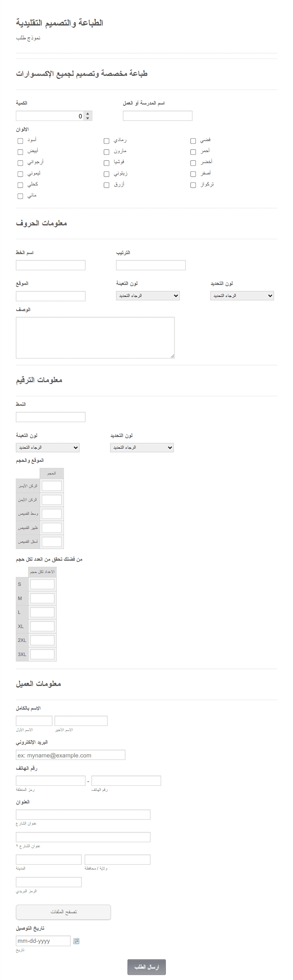Submit the form with ارسال الطلب
The image size is (293, 980).
(x=146, y=967)
